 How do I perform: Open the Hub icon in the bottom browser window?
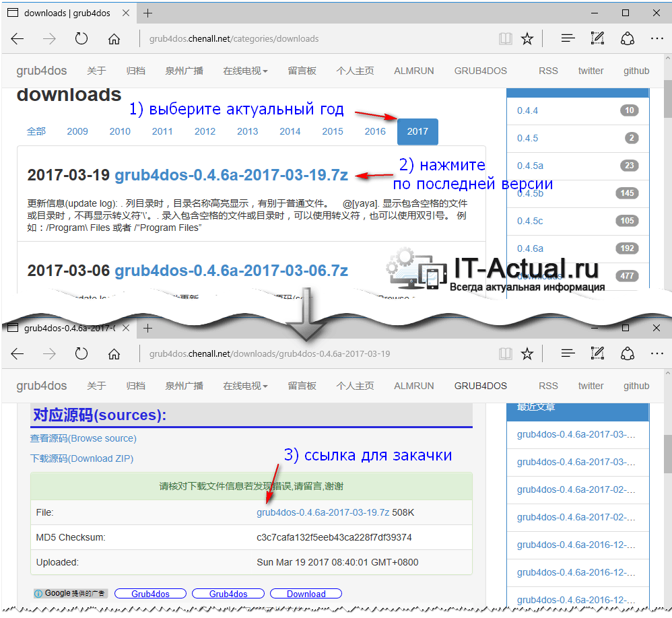[568, 354]
